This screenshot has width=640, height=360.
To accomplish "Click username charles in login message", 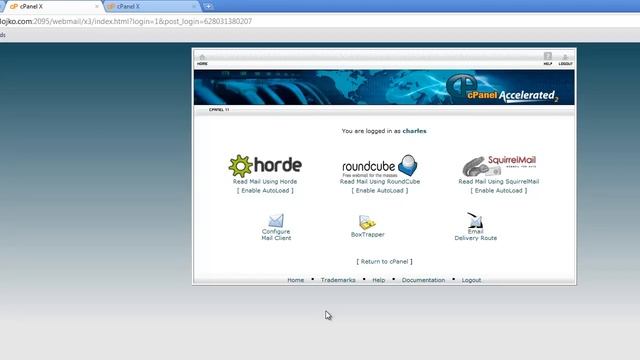I will (414, 131).
